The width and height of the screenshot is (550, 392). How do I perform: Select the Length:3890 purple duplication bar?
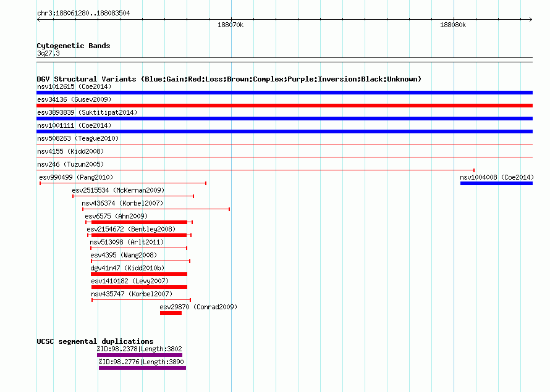tap(142, 368)
